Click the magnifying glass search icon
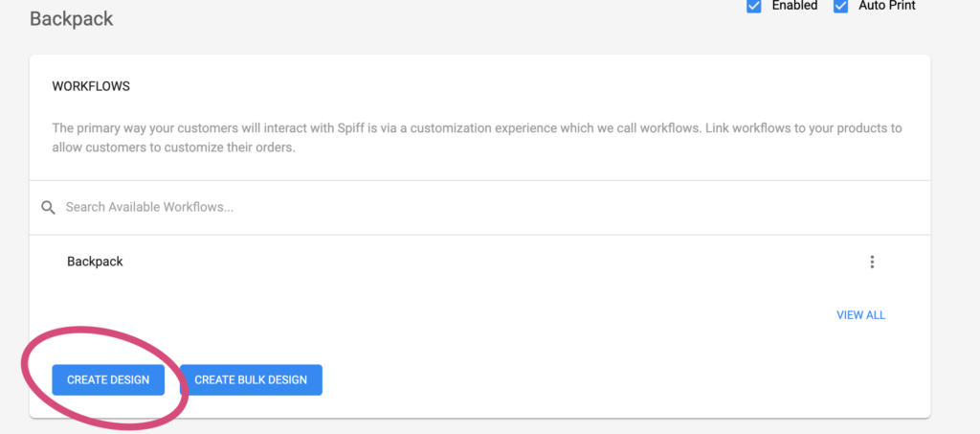The image size is (980, 434). tap(48, 208)
